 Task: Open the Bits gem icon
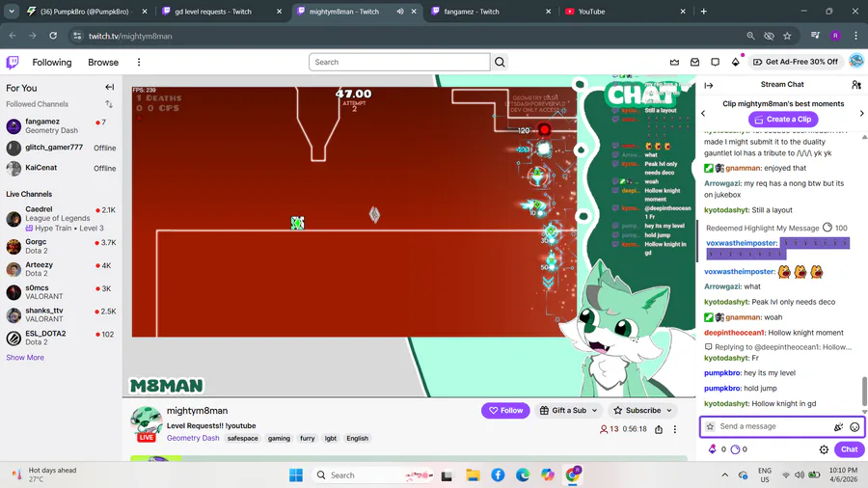(x=736, y=62)
